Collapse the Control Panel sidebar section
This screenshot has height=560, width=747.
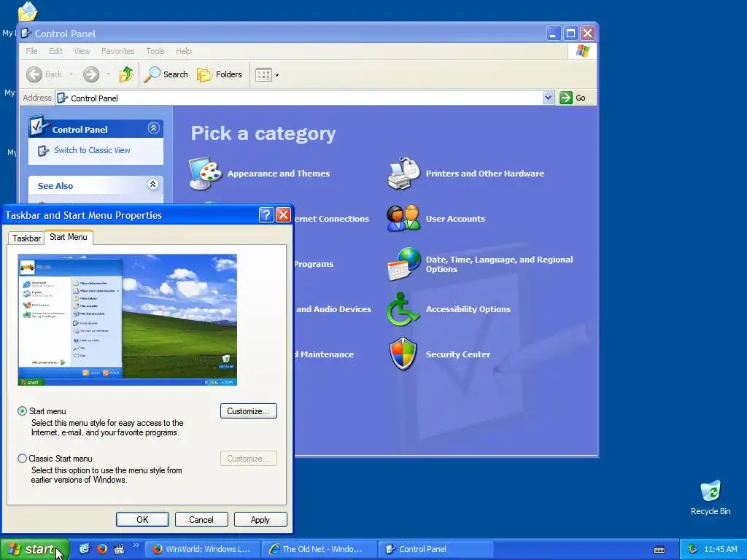click(153, 128)
